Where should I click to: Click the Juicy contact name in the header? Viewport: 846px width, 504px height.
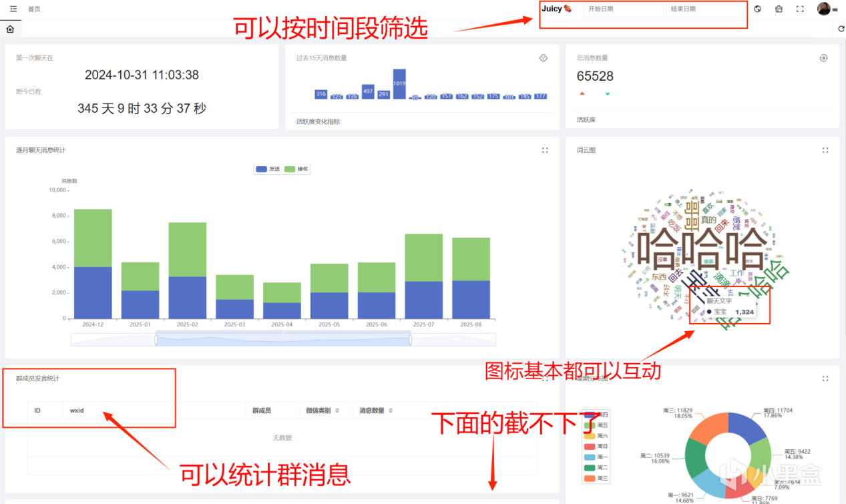pos(555,9)
